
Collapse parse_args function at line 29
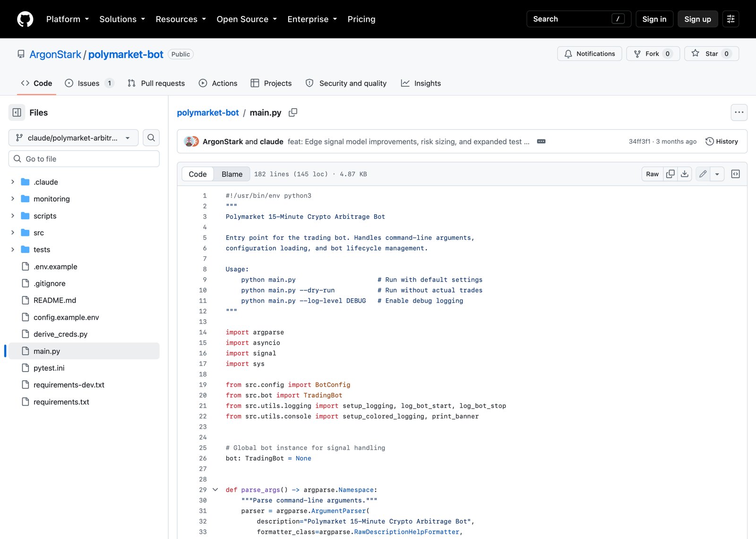(x=215, y=490)
